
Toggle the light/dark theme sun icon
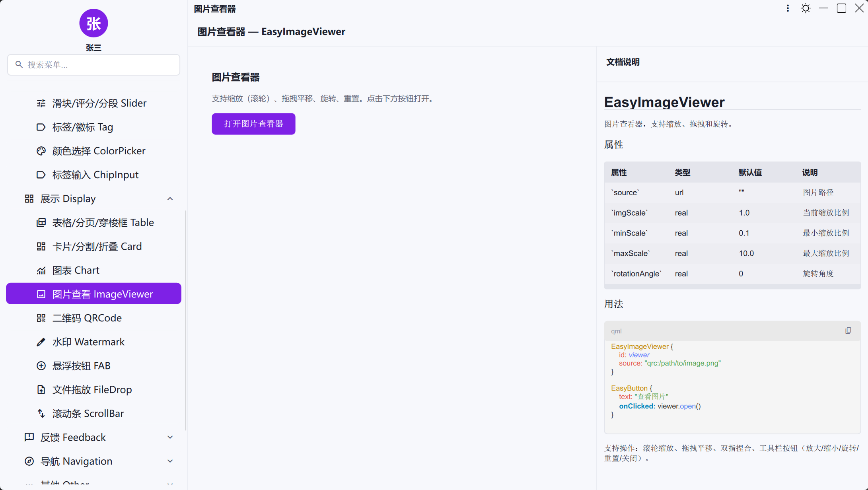tap(806, 8)
